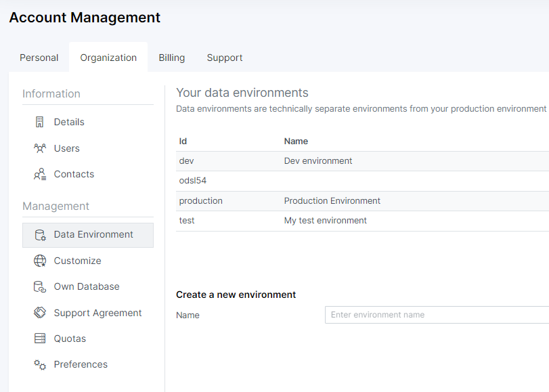
Task: Click the Preferences gears icon
Action: 40,365
